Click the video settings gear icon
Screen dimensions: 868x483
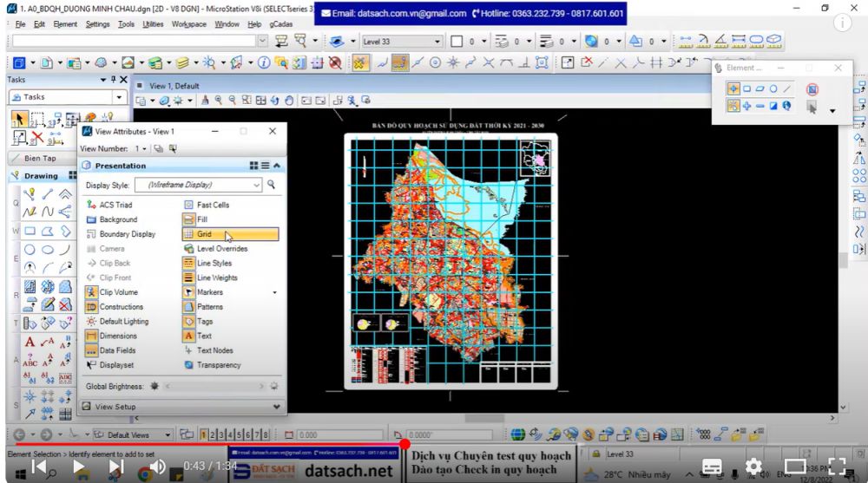(x=753, y=466)
